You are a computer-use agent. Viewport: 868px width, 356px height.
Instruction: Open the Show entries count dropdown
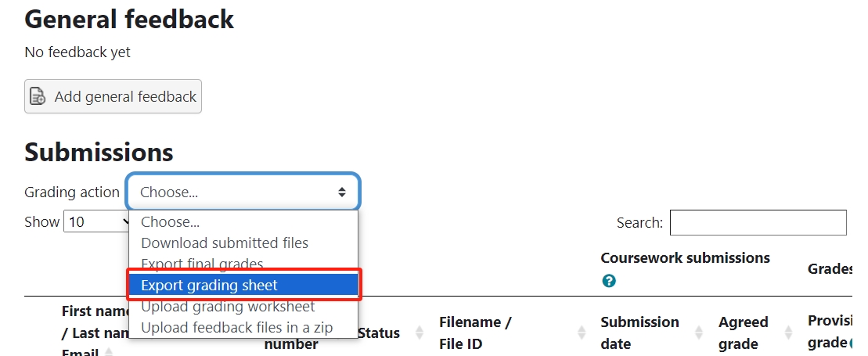[97, 222]
